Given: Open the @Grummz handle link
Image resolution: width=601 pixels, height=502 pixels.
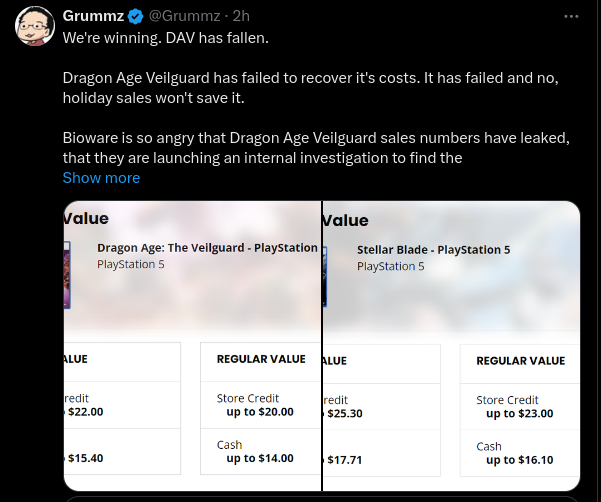Looking at the screenshot, I should [184, 17].
